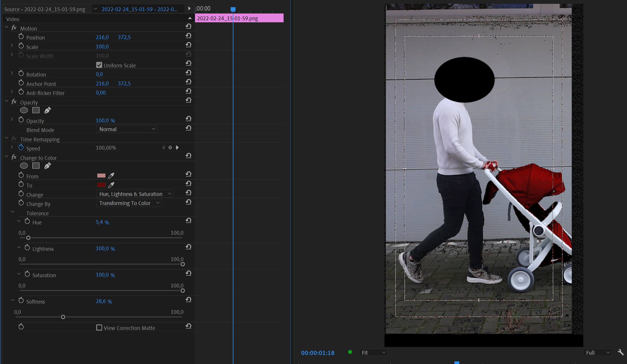Select pen mask tool under Change to Color

48,166
